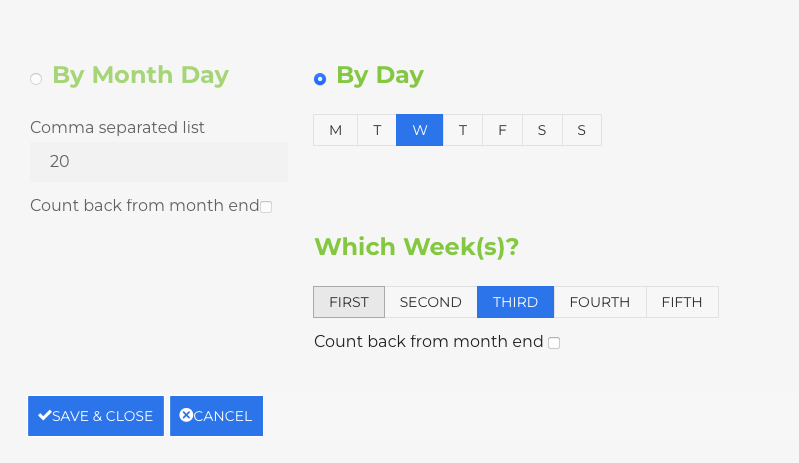
Task: Toggle Saturday button after Friday
Action: 542,130
